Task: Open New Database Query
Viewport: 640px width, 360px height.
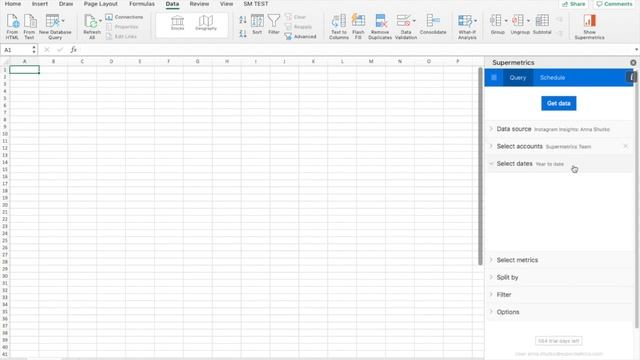Action: coord(55,26)
